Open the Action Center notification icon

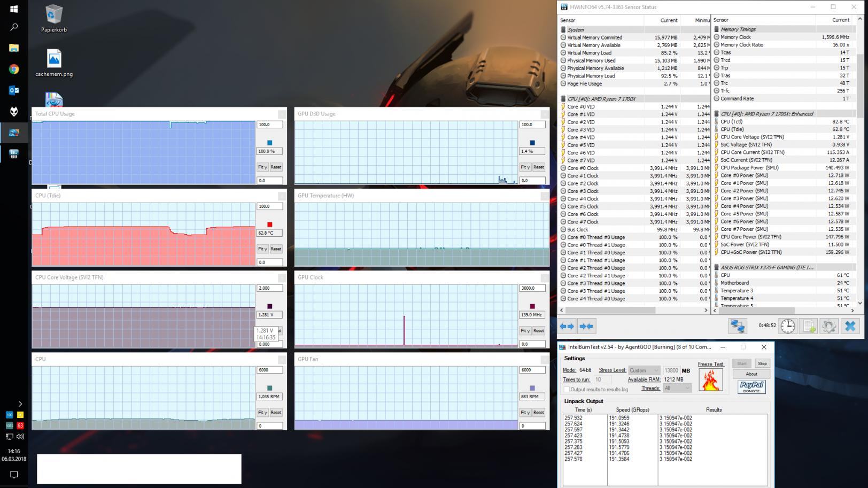tap(14, 475)
